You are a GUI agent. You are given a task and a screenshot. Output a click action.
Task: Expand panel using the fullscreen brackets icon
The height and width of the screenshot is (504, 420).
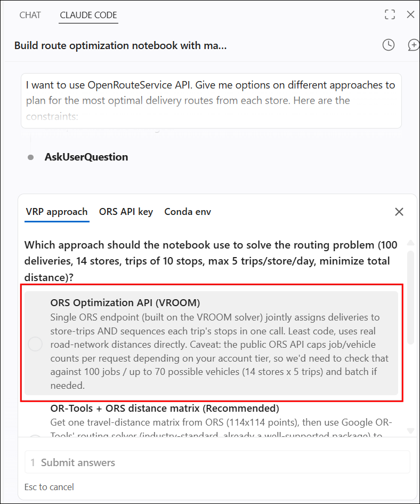coord(390,14)
